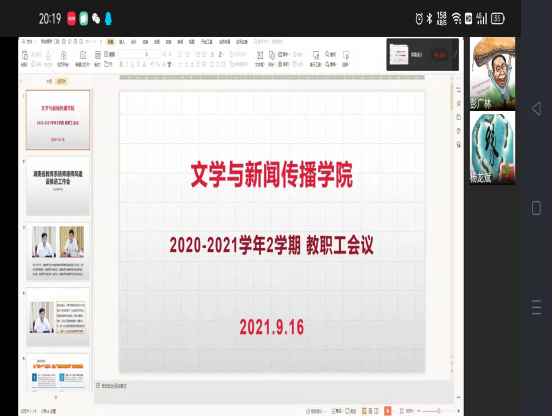Tap the Android home button
Screen dimensions: 553x416
coord(536,208)
